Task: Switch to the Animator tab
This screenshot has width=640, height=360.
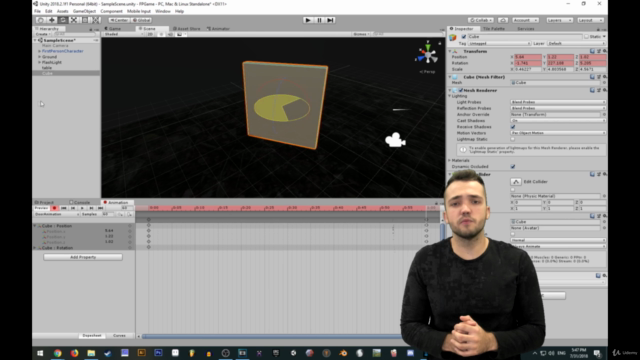Action: (x=218, y=29)
